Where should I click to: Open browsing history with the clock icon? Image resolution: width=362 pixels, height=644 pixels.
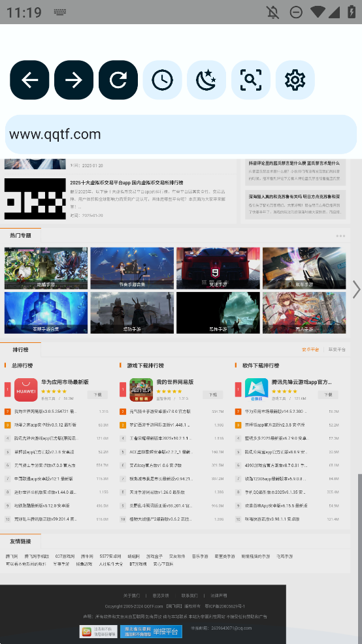(162, 80)
